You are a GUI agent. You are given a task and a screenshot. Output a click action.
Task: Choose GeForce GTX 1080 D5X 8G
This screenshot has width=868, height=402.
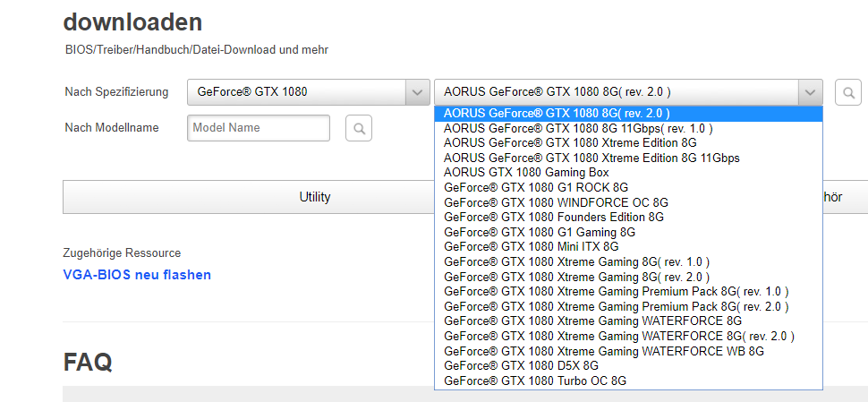pyautogui.click(x=628, y=365)
